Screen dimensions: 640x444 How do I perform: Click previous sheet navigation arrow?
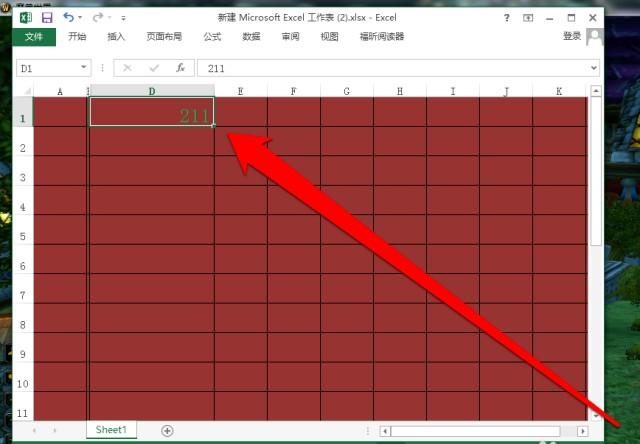tap(34, 431)
